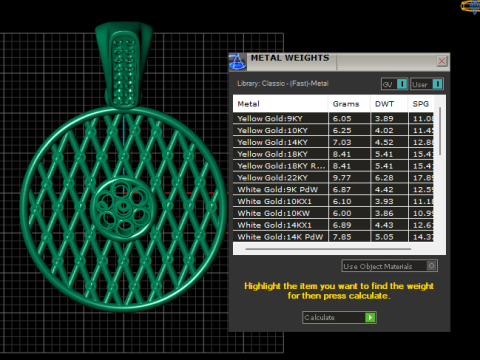Select the green pendant model in viewport
Screen dimensions: 480x360
(x=124, y=167)
